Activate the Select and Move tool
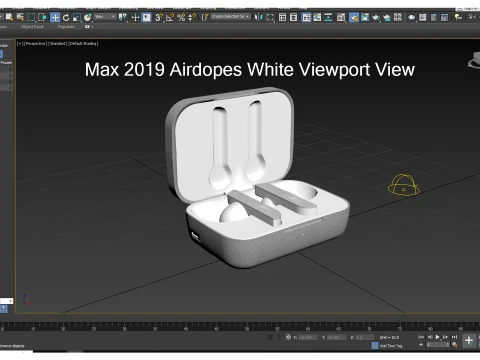 point(55,17)
